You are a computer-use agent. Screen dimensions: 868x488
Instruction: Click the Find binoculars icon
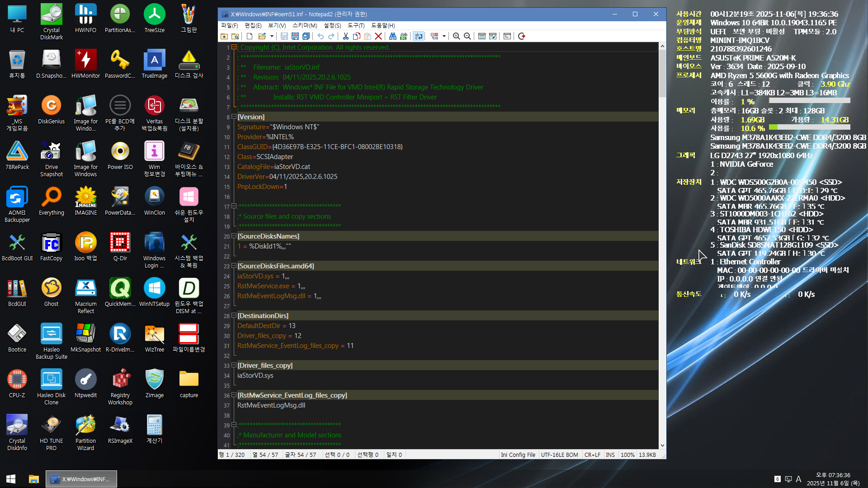pyautogui.click(x=392, y=36)
